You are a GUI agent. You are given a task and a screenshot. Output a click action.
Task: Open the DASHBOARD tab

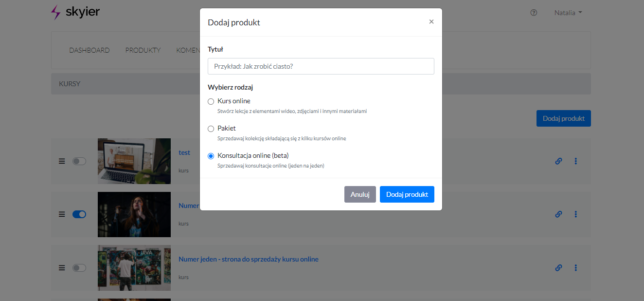click(x=89, y=50)
